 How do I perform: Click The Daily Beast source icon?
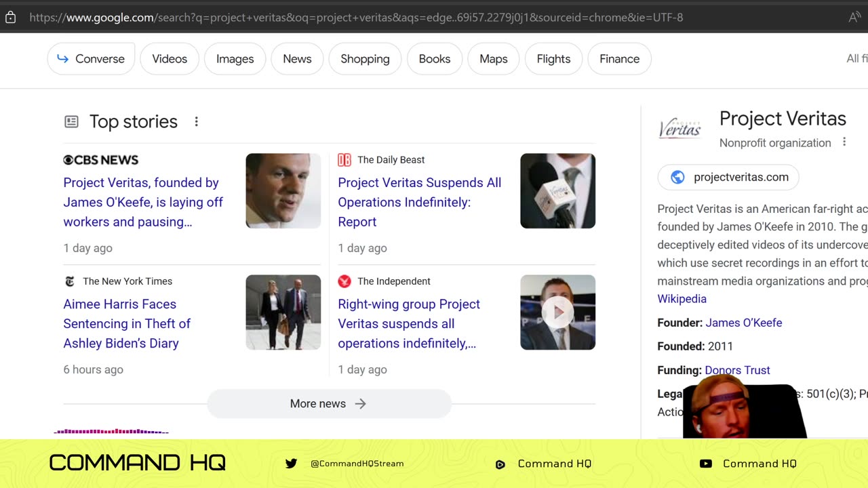coord(344,160)
